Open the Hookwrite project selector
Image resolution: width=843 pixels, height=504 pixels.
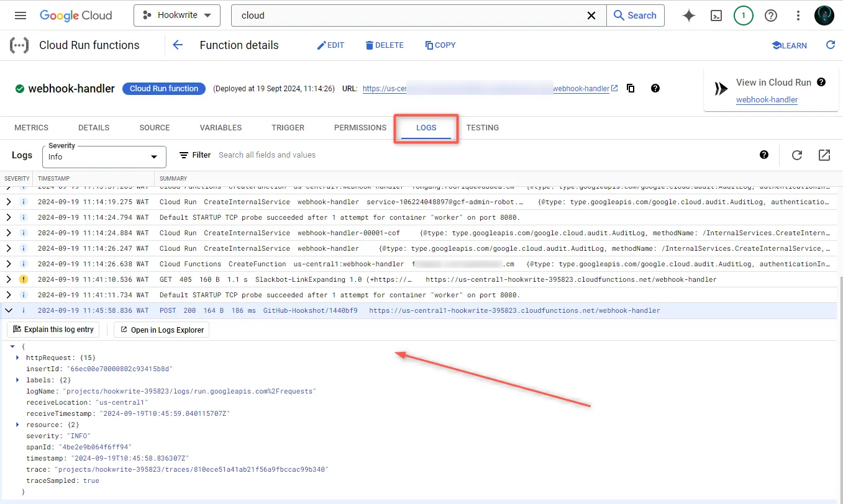(177, 16)
